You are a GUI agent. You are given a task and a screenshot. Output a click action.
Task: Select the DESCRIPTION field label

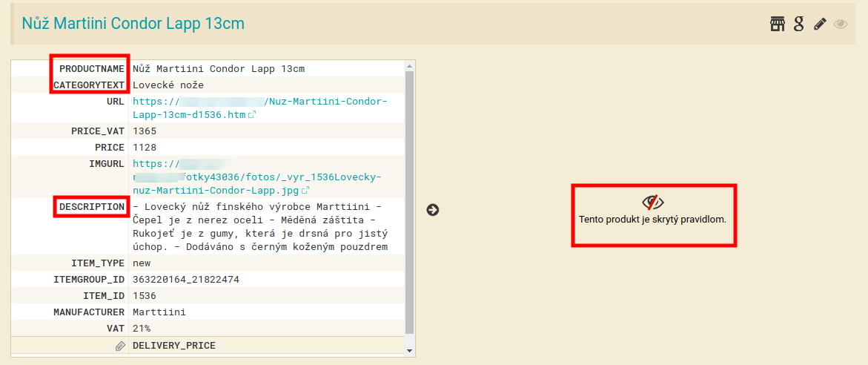92,206
